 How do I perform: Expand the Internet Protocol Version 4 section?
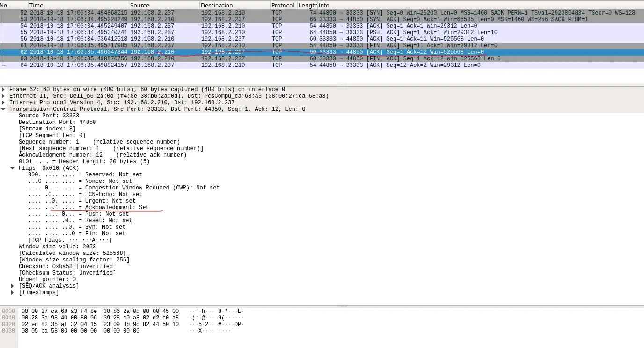[4, 102]
